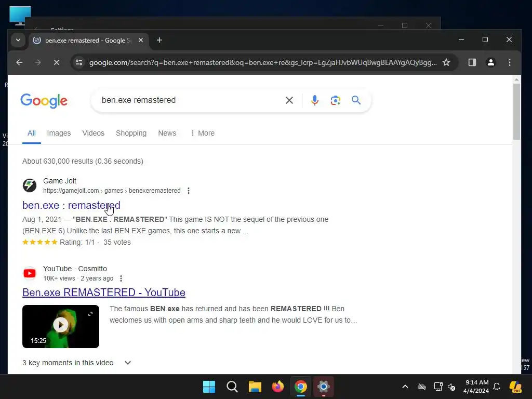Open Chrome side panel icon
Screen dimensions: 532x399
coord(472,62)
